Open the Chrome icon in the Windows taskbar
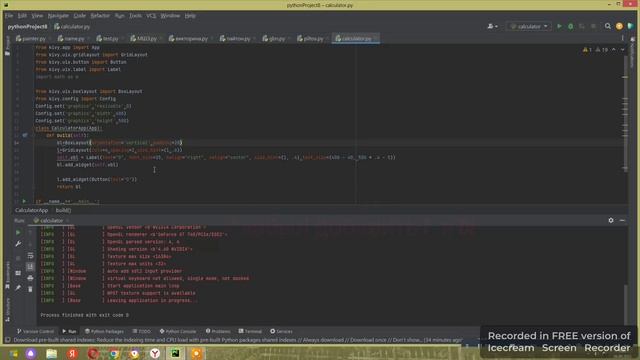This screenshot has width=640, height=360. tap(114, 353)
